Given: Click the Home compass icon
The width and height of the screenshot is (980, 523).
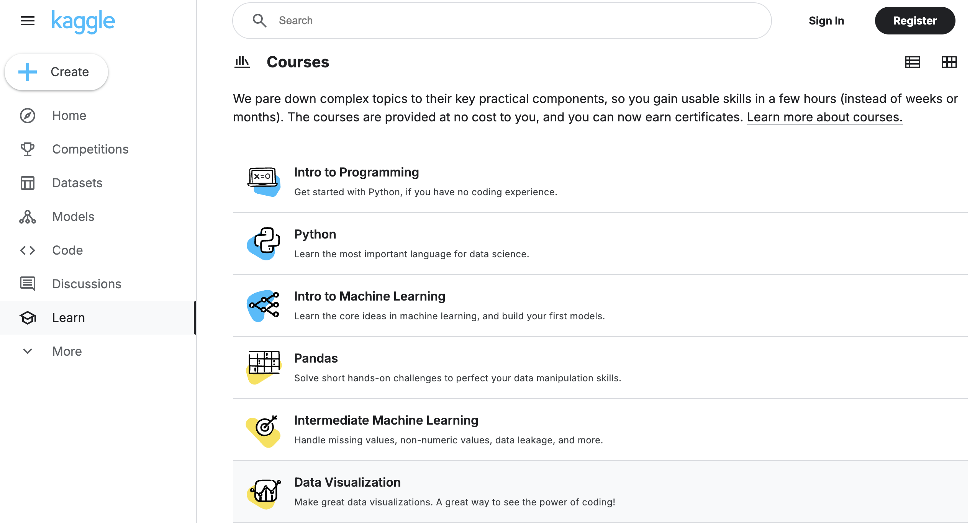Looking at the screenshot, I should point(28,116).
